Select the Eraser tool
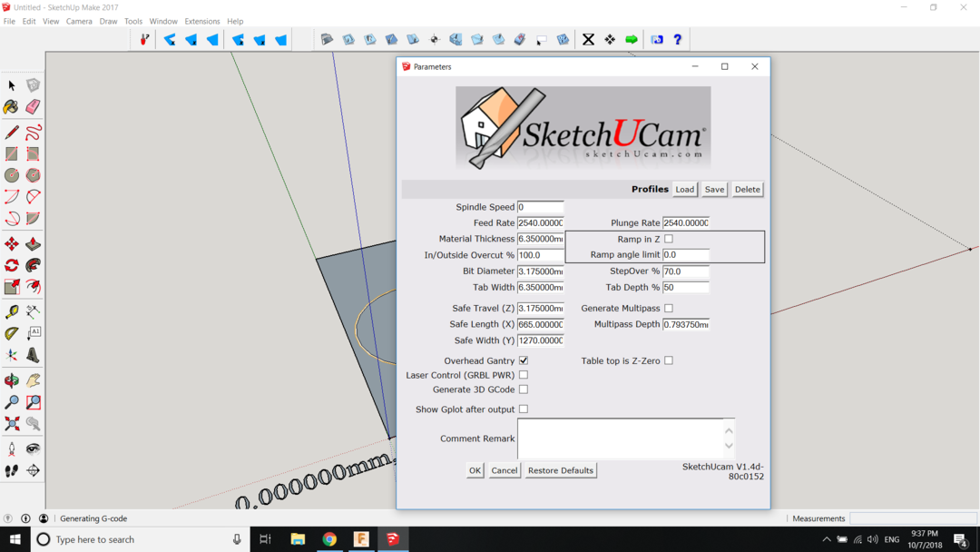 [x=33, y=107]
